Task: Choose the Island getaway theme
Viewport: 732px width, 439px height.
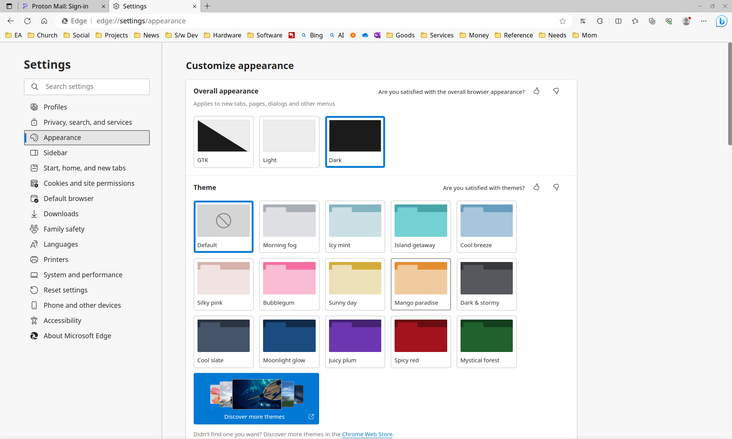Action: point(421,227)
